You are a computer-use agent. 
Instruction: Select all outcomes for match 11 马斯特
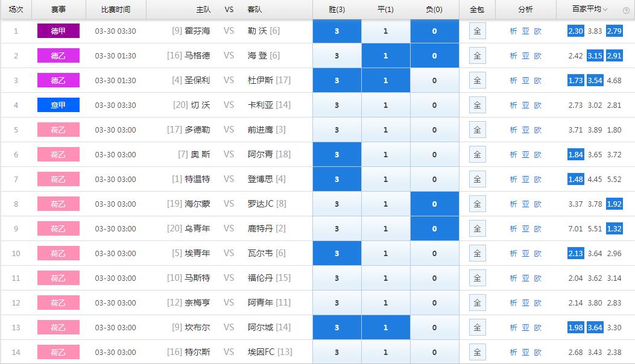click(478, 278)
